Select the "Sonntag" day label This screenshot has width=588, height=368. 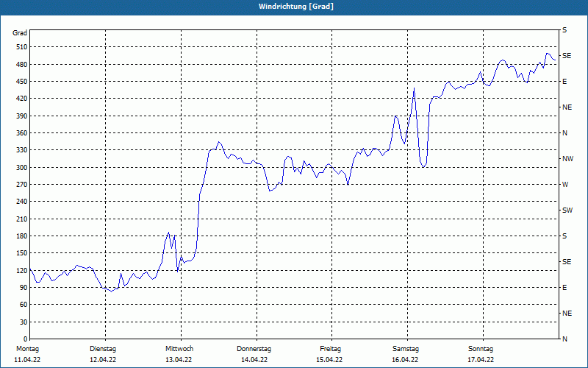(481, 349)
